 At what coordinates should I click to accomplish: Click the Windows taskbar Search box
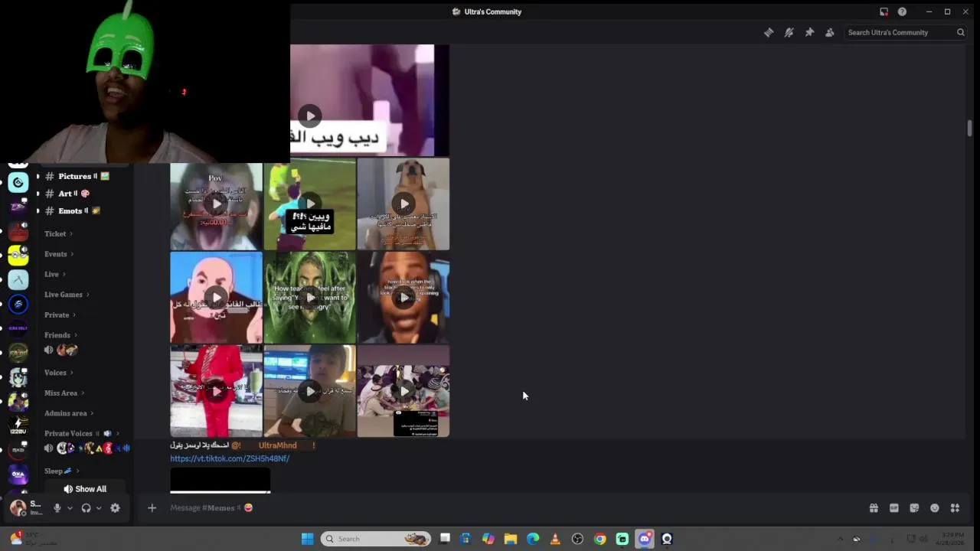point(375,539)
